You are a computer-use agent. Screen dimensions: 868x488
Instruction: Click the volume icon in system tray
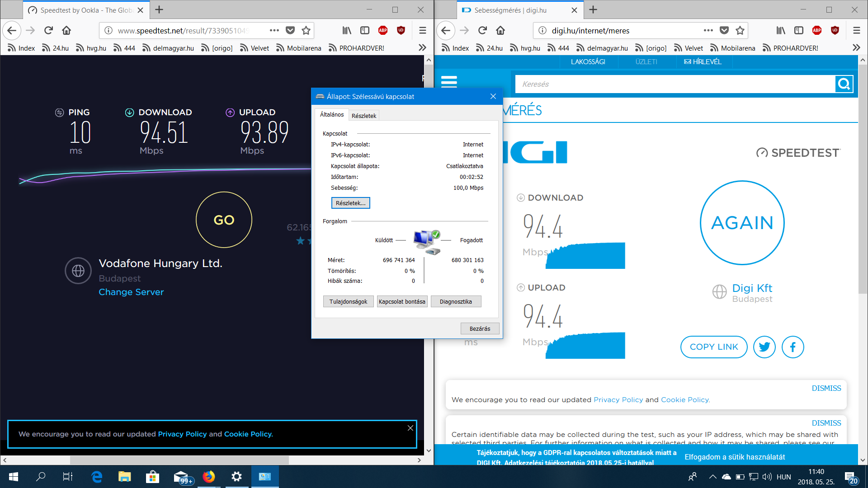[x=767, y=476]
